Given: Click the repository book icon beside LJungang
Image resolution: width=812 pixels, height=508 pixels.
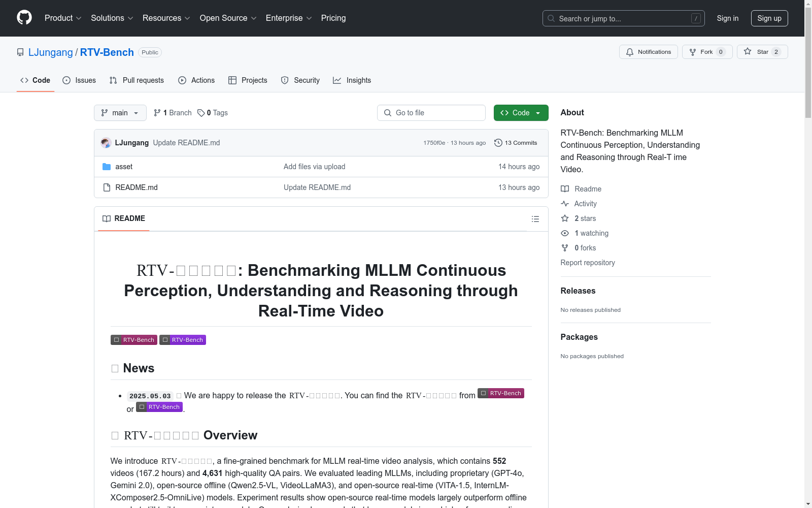Looking at the screenshot, I should click(20, 52).
